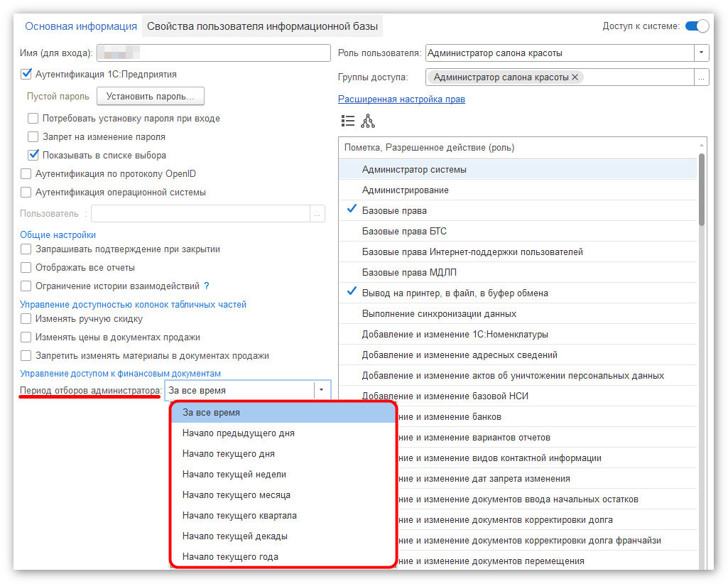Check Изменять ручную скидку option

(26, 319)
